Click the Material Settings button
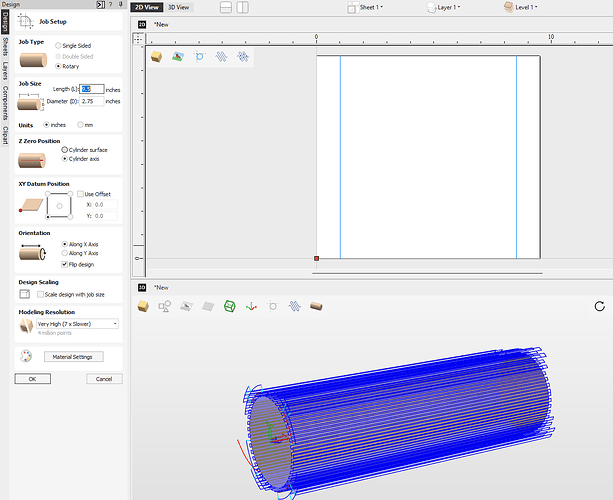This screenshot has width=613, height=500. click(x=73, y=357)
